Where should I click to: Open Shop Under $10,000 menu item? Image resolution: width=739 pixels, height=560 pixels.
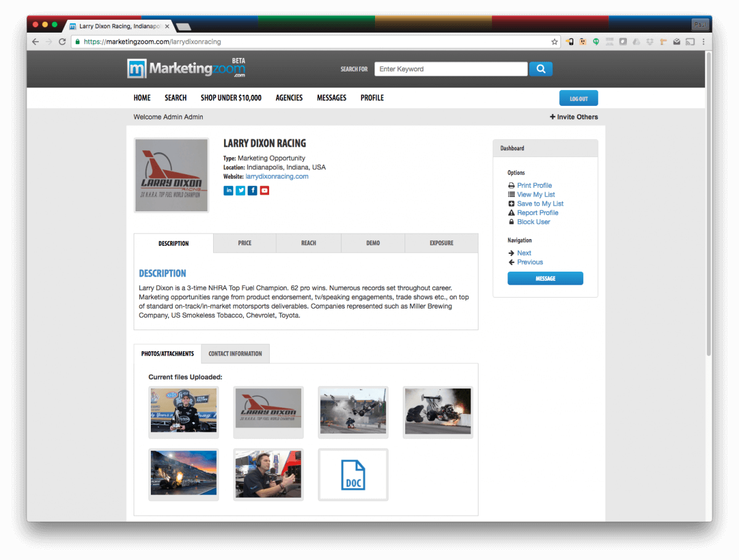pyautogui.click(x=231, y=98)
